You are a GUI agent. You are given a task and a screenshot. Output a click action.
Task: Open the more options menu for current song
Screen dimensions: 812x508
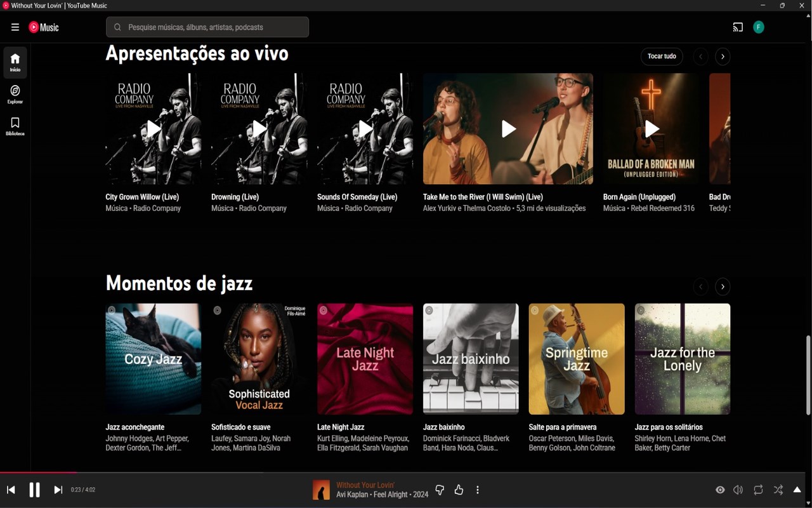[477, 490]
